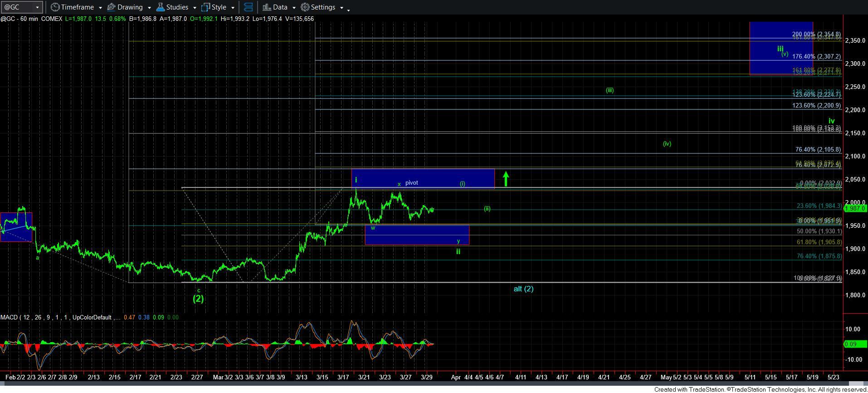Click the '2,350.0' price axis label
This screenshot has height=393, width=868.
click(x=855, y=40)
